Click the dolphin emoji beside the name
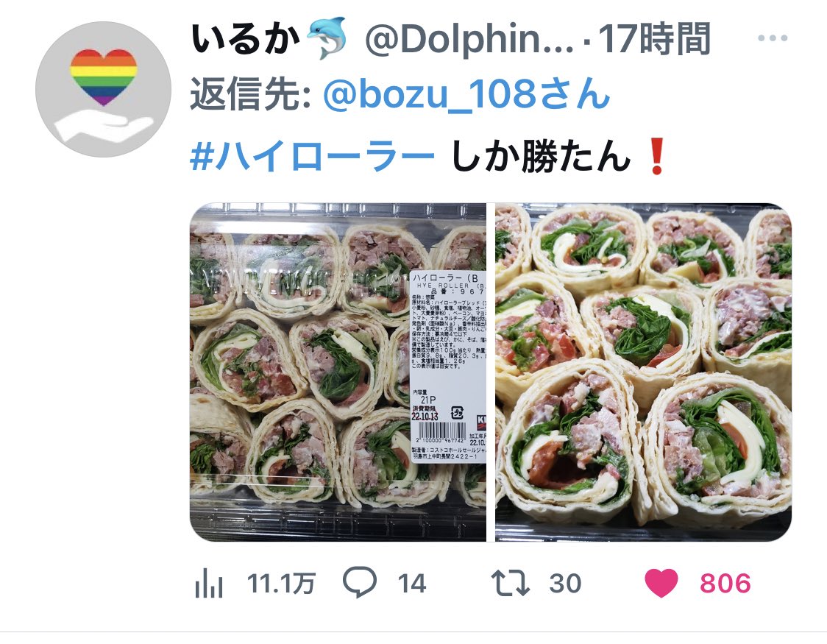 click(x=327, y=38)
